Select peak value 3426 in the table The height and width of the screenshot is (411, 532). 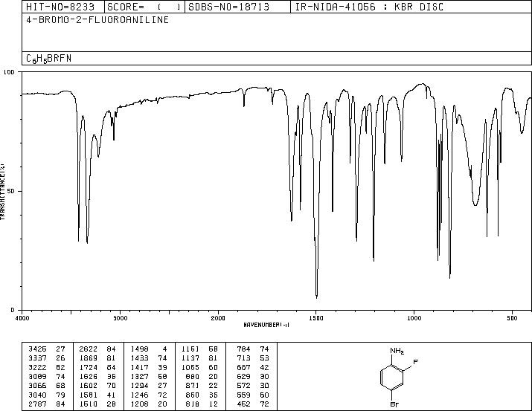tap(37, 349)
